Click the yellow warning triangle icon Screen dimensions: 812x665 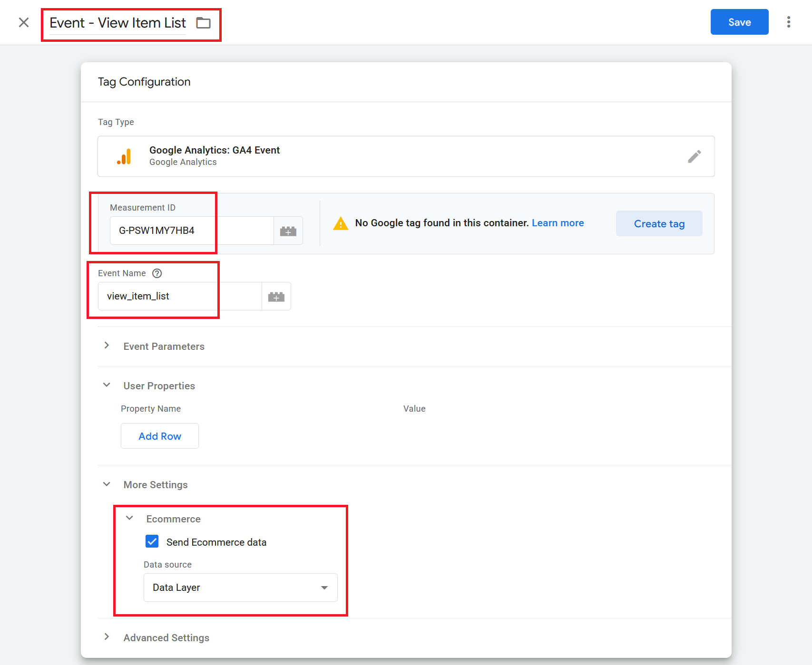(x=341, y=223)
